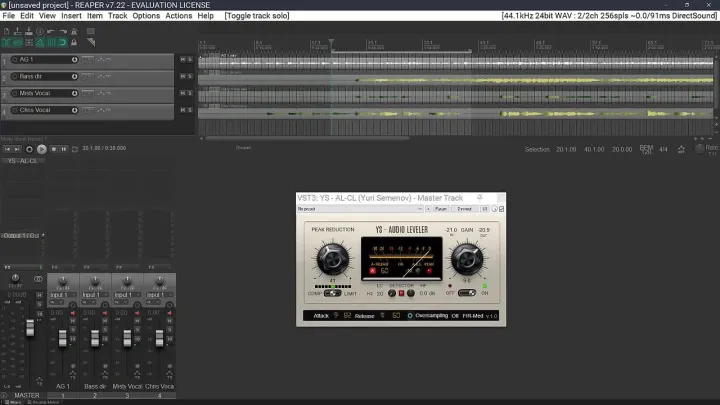Toggle the red A-Release button on the meter
This screenshot has height=405, width=720.
tap(372, 271)
